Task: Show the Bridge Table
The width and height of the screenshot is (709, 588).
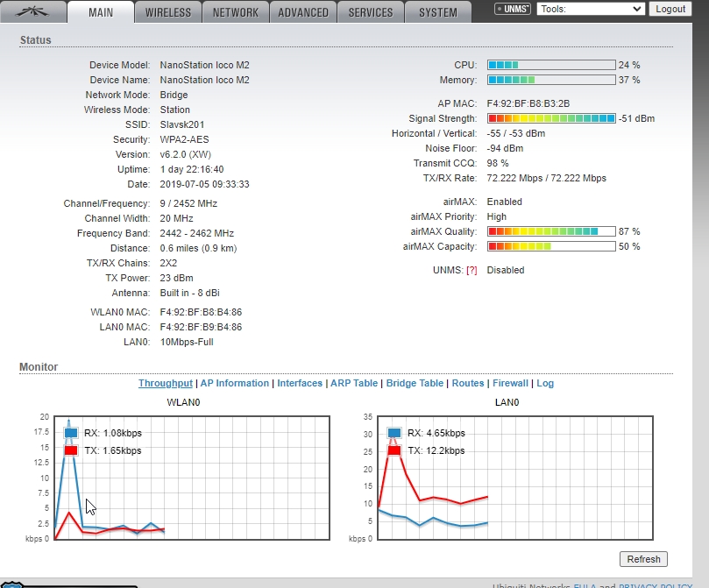Action: pos(415,383)
